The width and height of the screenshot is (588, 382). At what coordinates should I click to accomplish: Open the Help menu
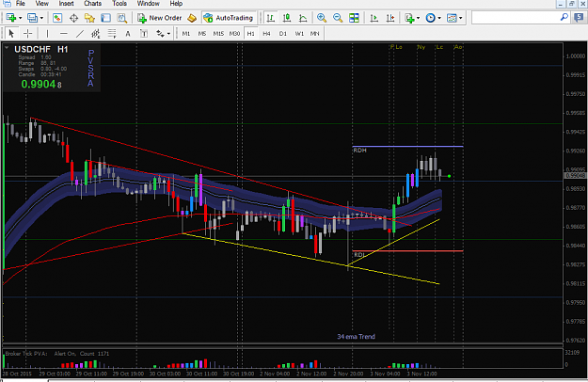click(x=176, y=4)
